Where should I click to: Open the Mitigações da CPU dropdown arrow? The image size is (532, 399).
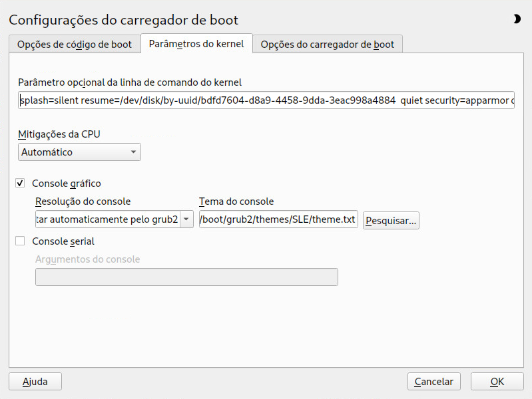click(133, 152)
